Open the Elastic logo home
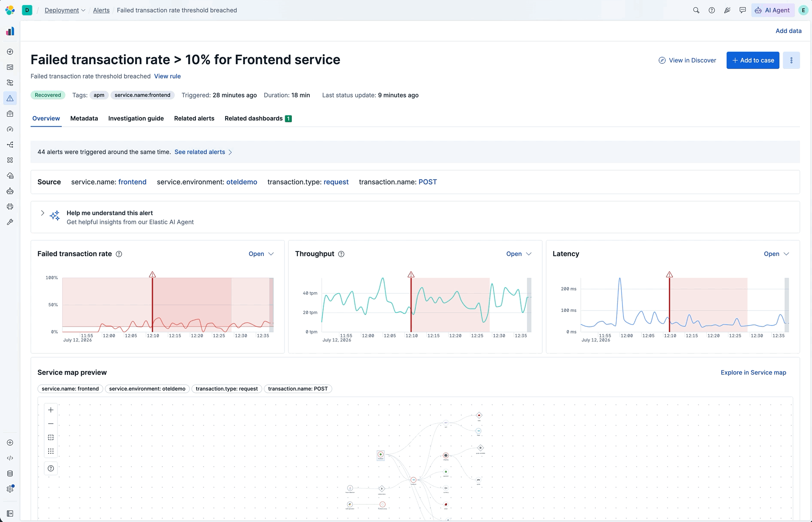 click(x=10, y=10)
